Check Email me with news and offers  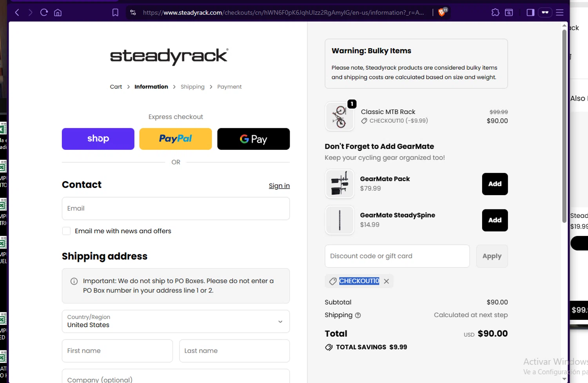point(66,231)
